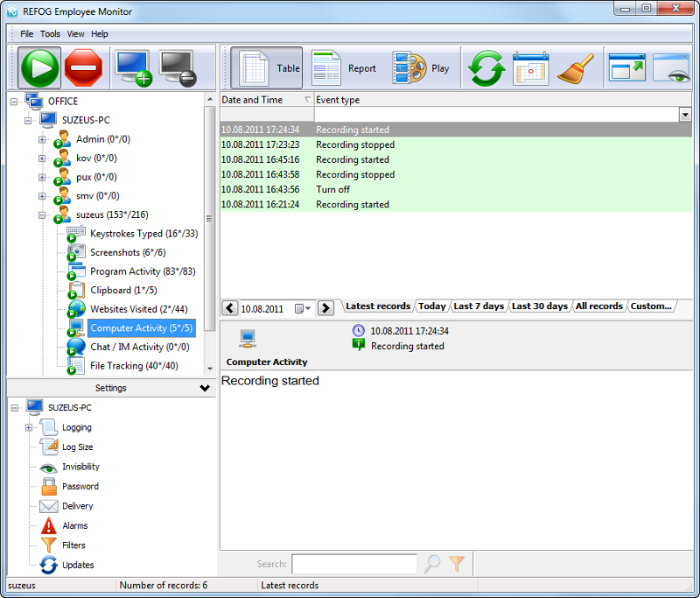Open Invisibility settings
This screenshot has width=700, height=598.
pos(80,467)
